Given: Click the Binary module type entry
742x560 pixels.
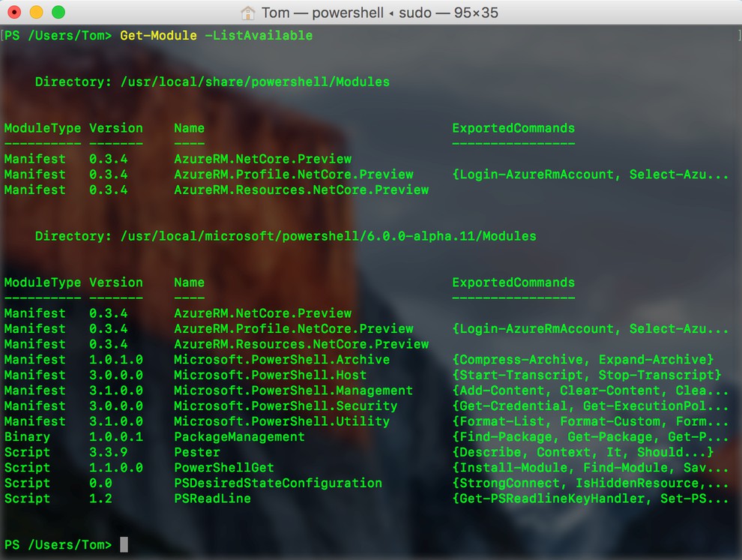Looking at the screenshot, I should tap(27, 436).
